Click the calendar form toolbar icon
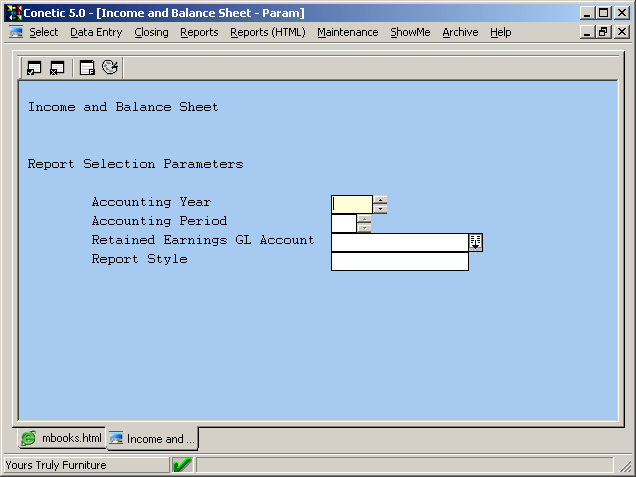 point(88,68)
